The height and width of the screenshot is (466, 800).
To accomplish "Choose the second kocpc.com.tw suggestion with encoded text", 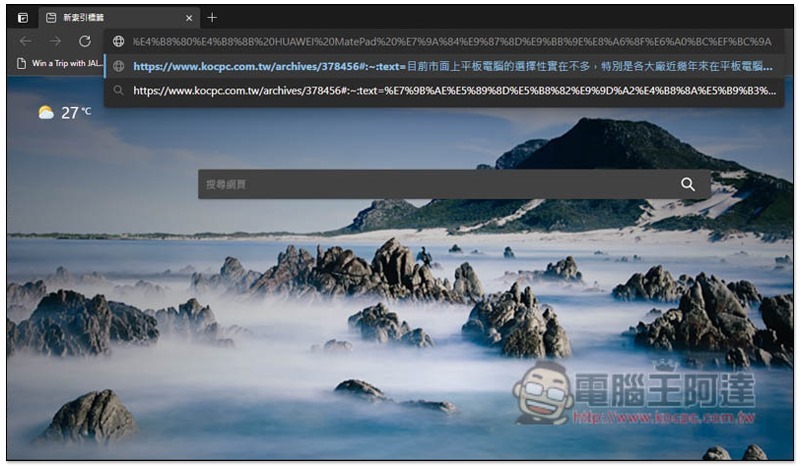I will point(450,90).
